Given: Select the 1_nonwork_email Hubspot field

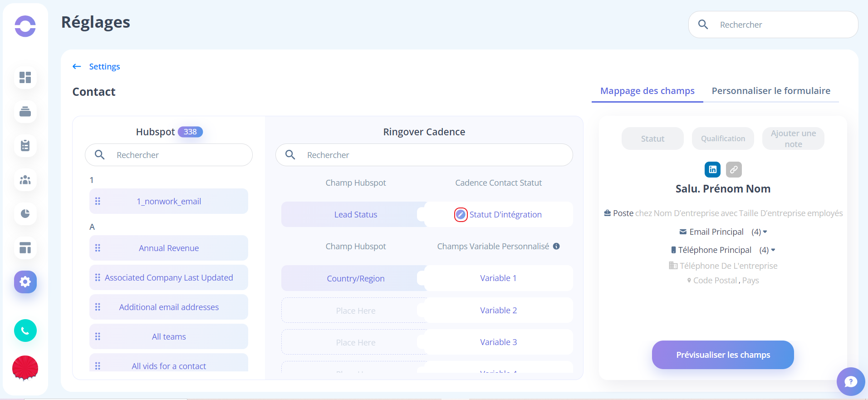Looking at the screenshot, I should (x=169, y=201).
